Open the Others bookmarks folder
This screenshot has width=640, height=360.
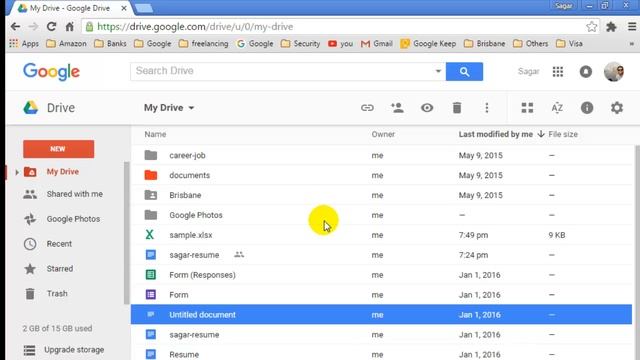tap(531, 44)
